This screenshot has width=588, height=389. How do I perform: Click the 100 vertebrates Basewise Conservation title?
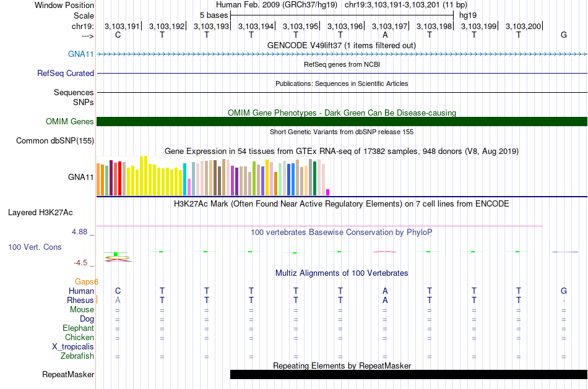pyautogui.click(x=341, y=233)
